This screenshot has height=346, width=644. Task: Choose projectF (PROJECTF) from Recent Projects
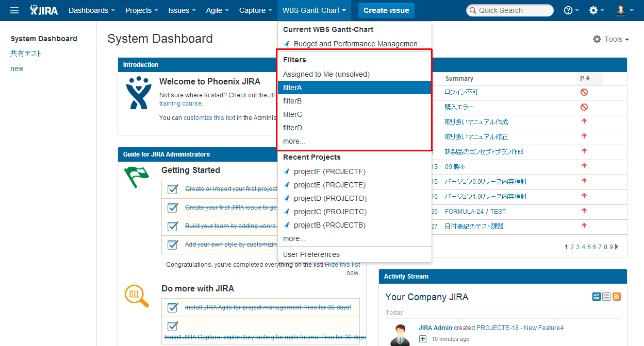tap(329, 171)
